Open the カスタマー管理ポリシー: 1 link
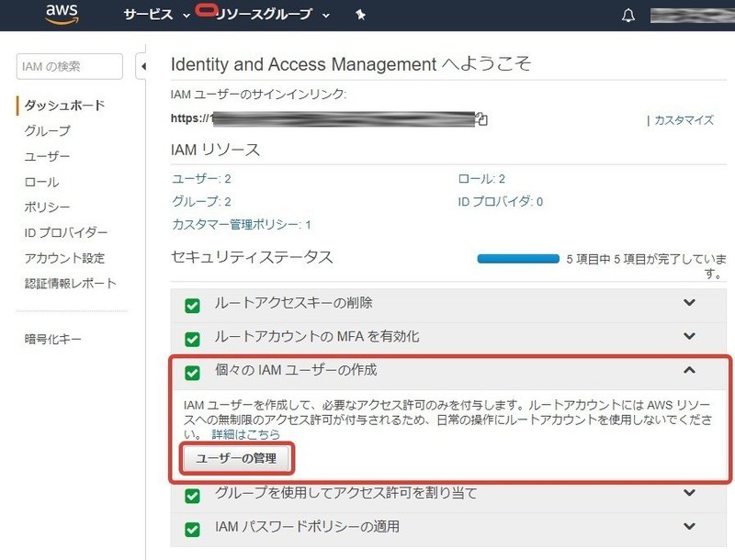Image resolution: width=735 pixels, height=560 pixels. point(242,225)
